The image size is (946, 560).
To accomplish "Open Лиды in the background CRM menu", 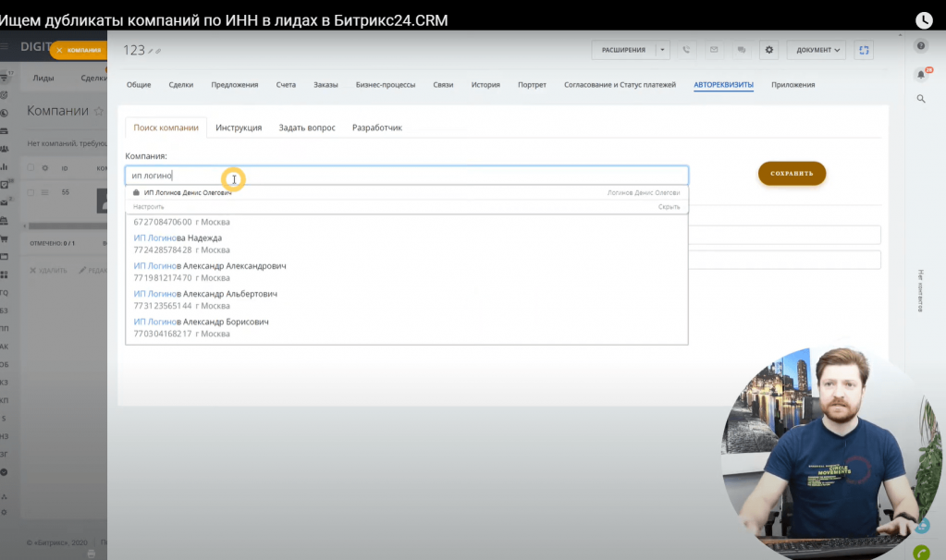I will 43,78.
